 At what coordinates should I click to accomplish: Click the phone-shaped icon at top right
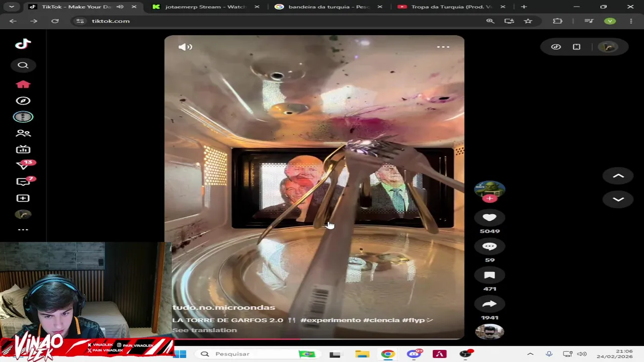point(577,47)
